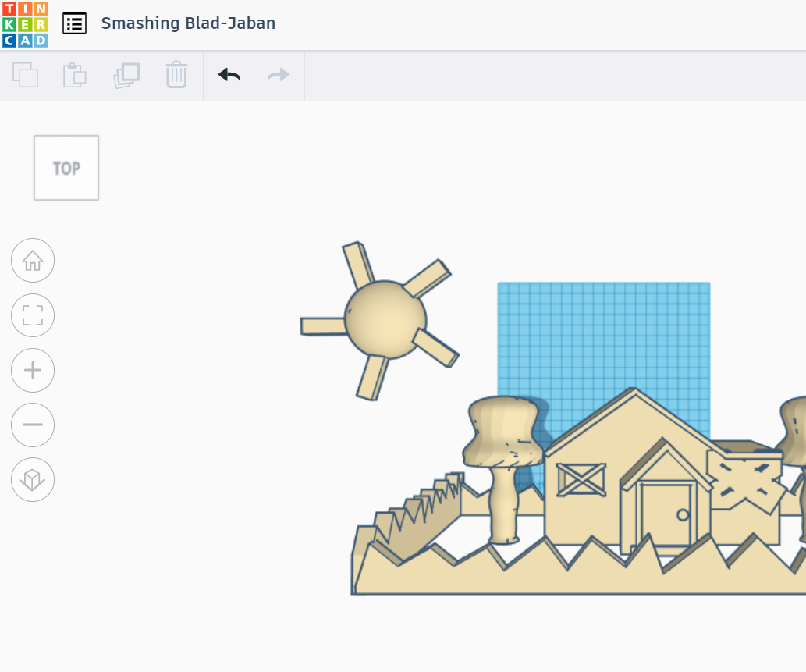
Task: Open the design menu list icon
Action: pos(74,23)
